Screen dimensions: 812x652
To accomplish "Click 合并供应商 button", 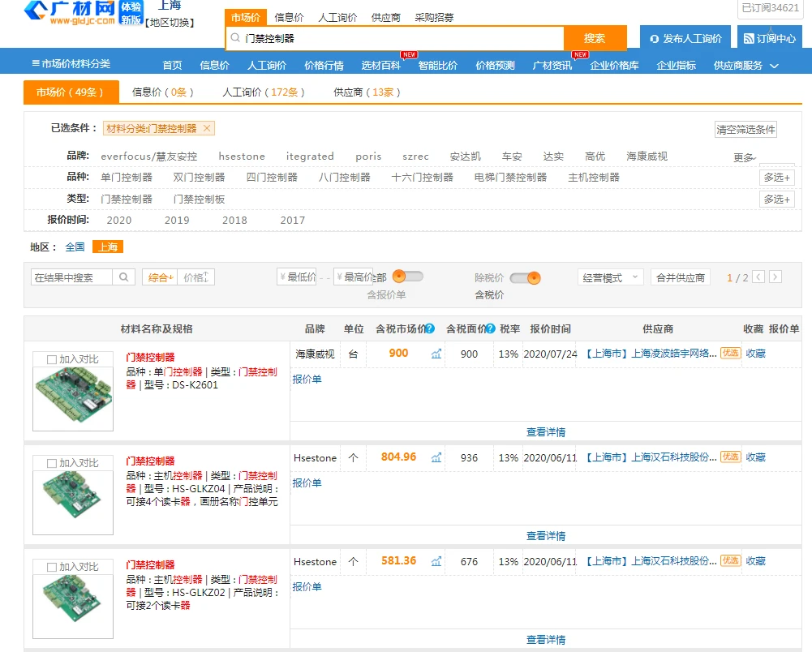I will [x=681, y=277].
